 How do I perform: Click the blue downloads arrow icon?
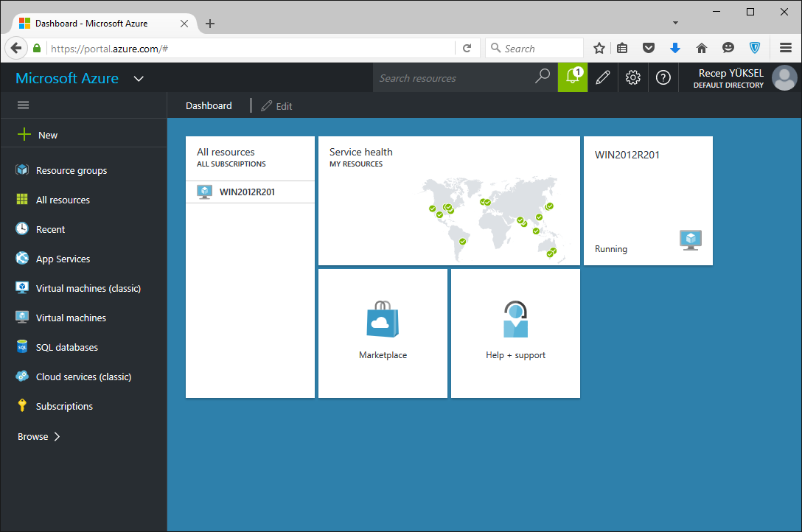pos(675,48)
